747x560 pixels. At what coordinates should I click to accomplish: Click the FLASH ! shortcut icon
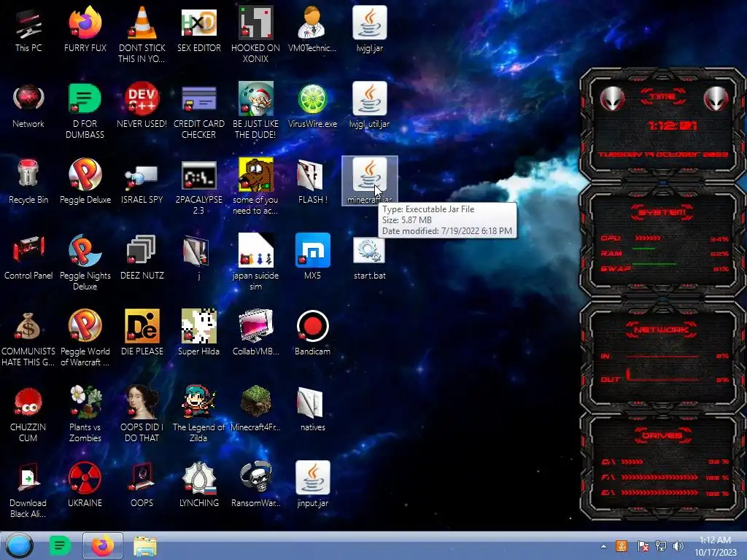pyautogui.click(x=312, y=176)
